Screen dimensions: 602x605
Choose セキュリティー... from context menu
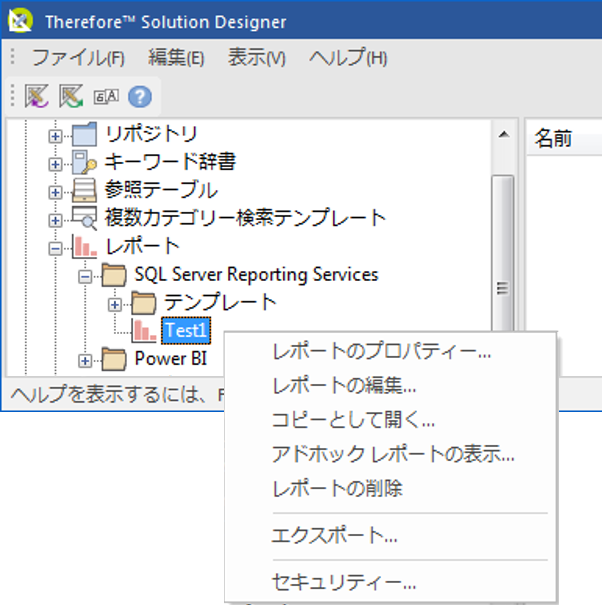point(391,582)
